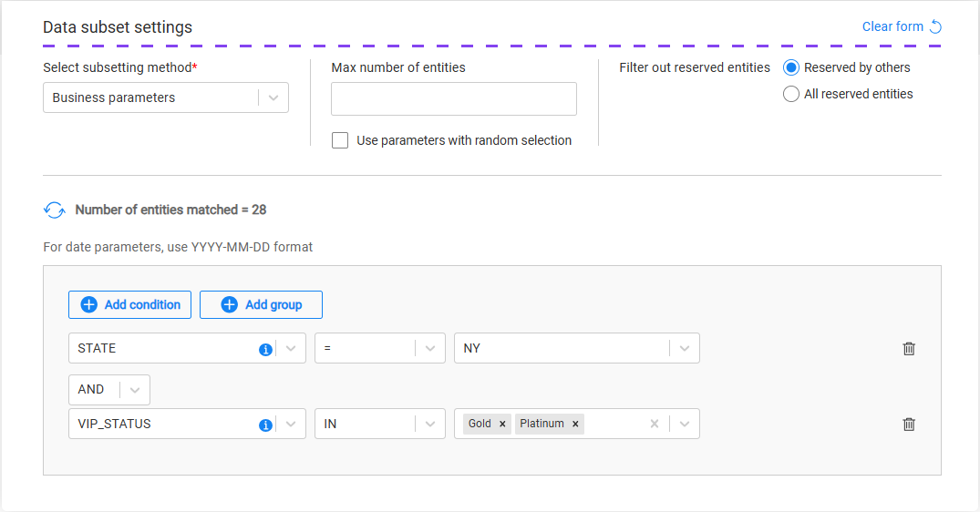Remove the Platinum tag from values
The width and height of the screenshot is (980, 512).
click(575, 425)
